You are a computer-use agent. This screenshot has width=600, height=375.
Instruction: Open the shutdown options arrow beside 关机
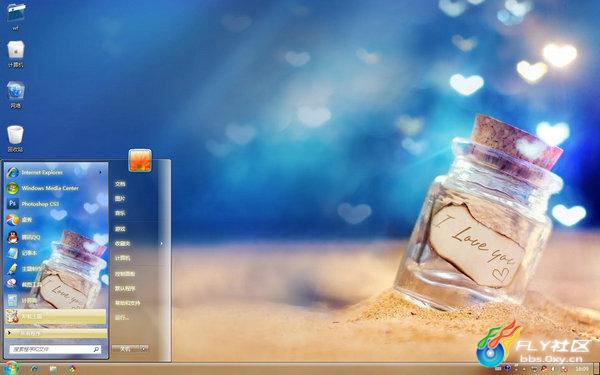tap(144, 349)
